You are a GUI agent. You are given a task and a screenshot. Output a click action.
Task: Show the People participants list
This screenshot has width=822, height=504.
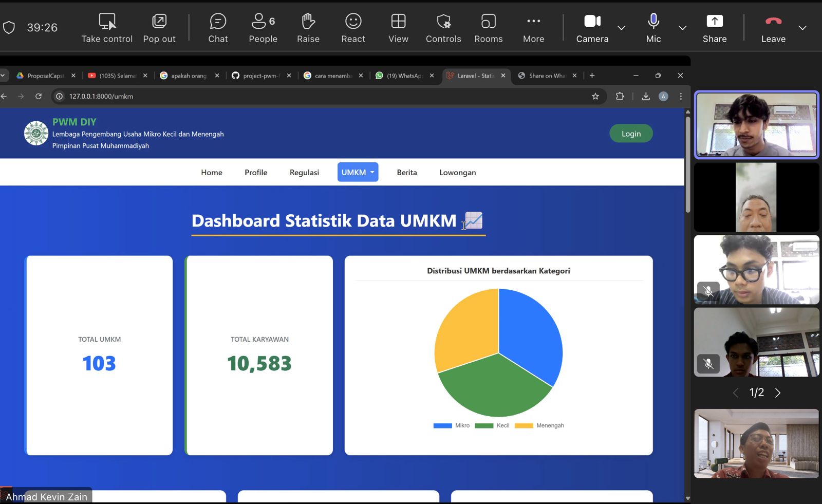[263, 28]
